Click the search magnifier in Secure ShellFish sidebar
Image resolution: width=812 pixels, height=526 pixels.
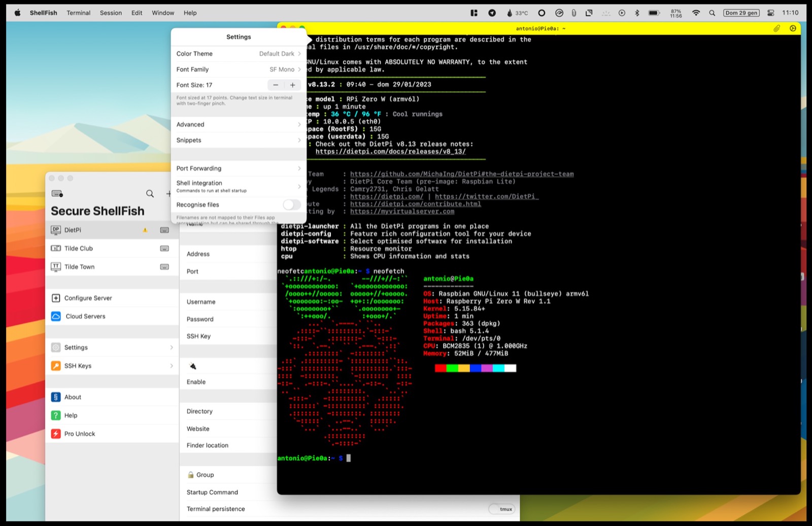(x=150, y=194)
